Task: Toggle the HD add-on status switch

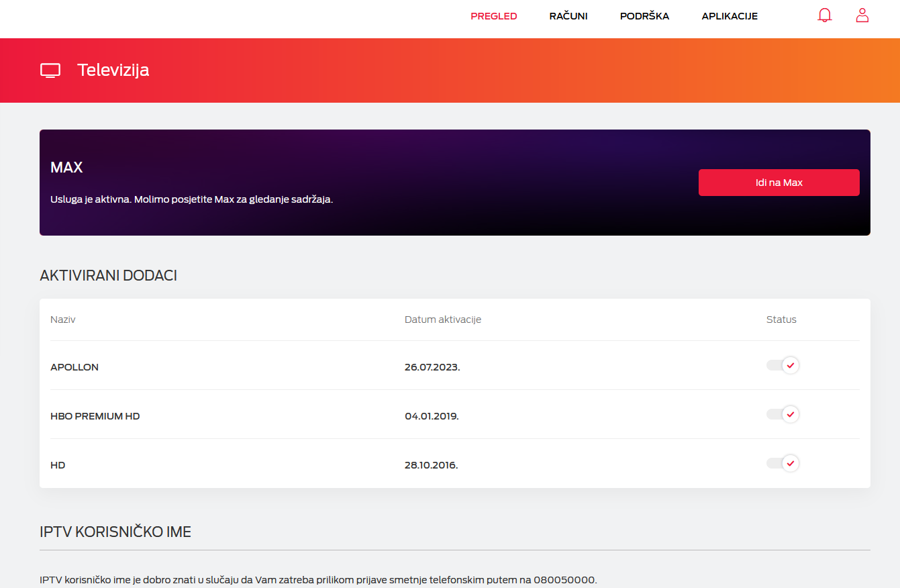Action: [783, 463]
